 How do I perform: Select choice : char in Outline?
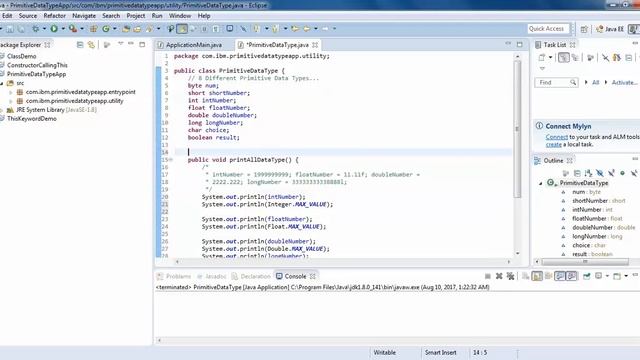pos(589,245)
